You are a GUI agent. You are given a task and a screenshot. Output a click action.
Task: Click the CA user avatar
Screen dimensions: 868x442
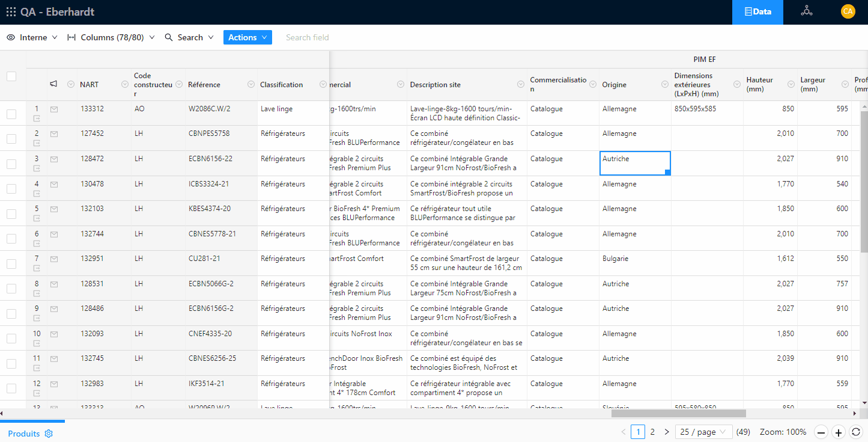point(848,11)
